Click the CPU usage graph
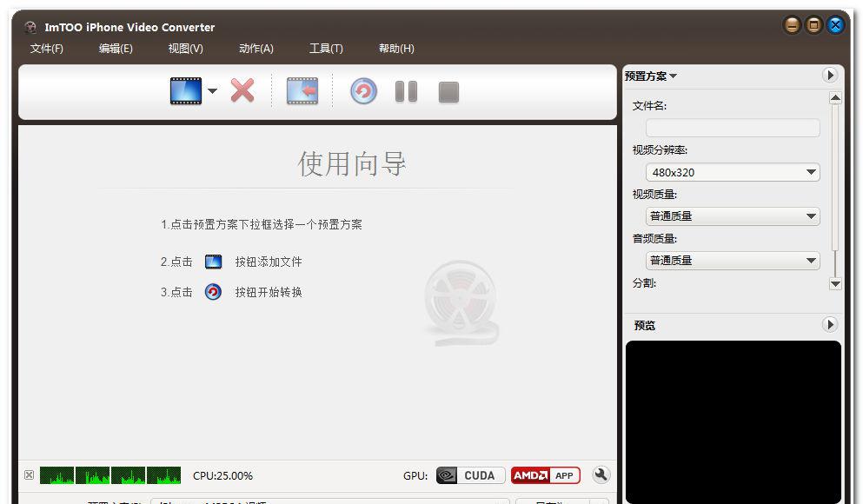 (110, 474)
